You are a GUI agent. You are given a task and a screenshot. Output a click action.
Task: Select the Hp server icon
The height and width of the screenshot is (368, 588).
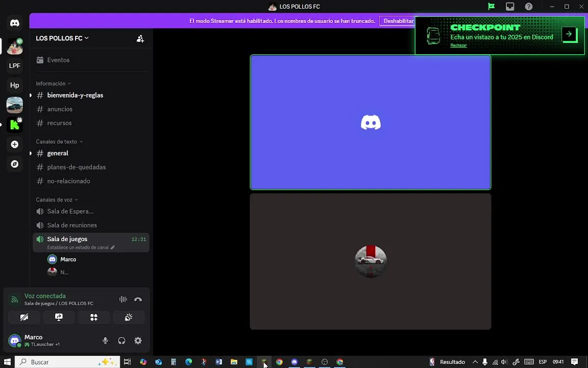click(x=15, y=85)
